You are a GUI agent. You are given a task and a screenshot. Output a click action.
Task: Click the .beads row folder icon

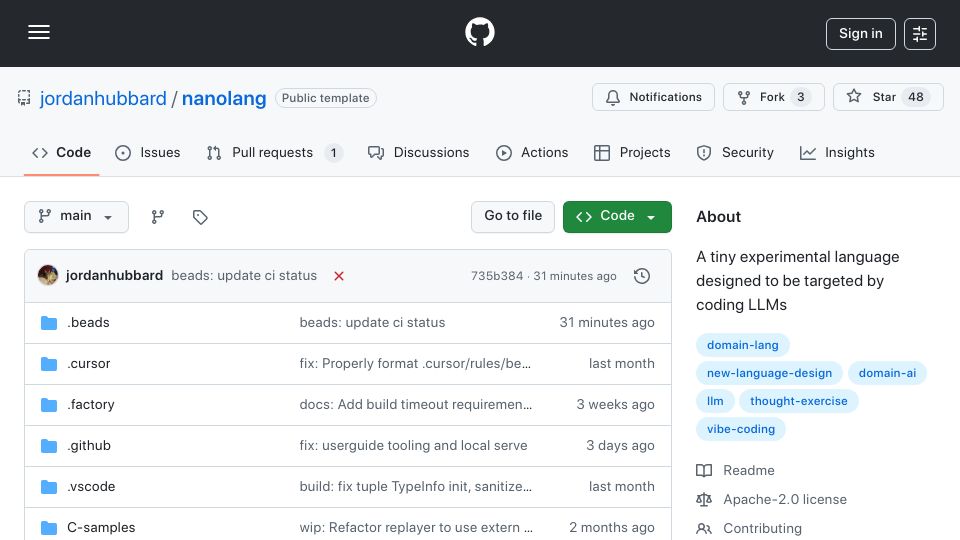point(49,323)
